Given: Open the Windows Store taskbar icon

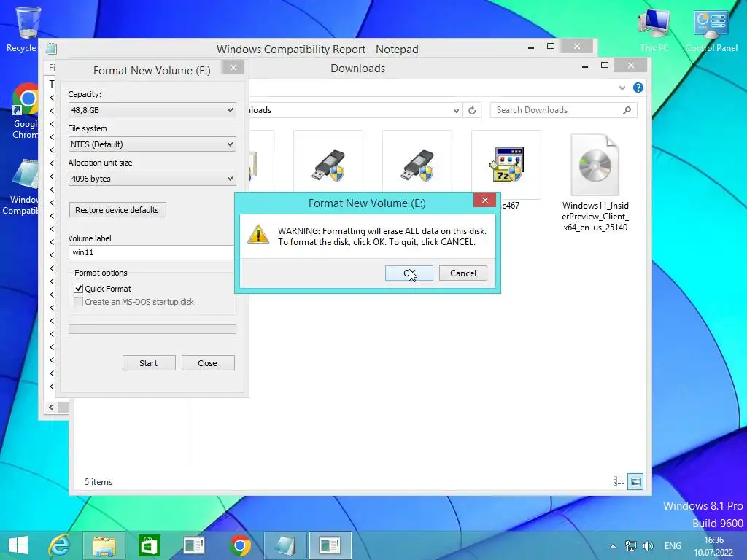Looking at the screenshot, I should click(149, 545).
